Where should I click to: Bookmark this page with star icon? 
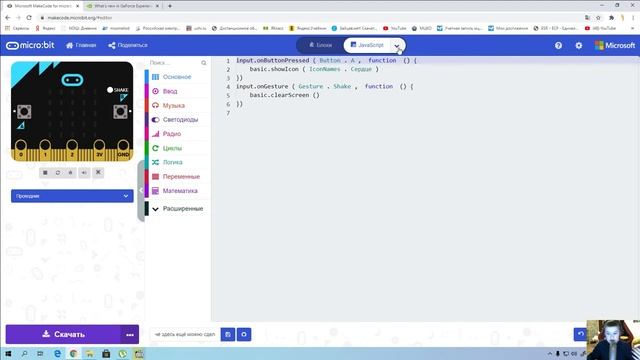coord(598,18)
